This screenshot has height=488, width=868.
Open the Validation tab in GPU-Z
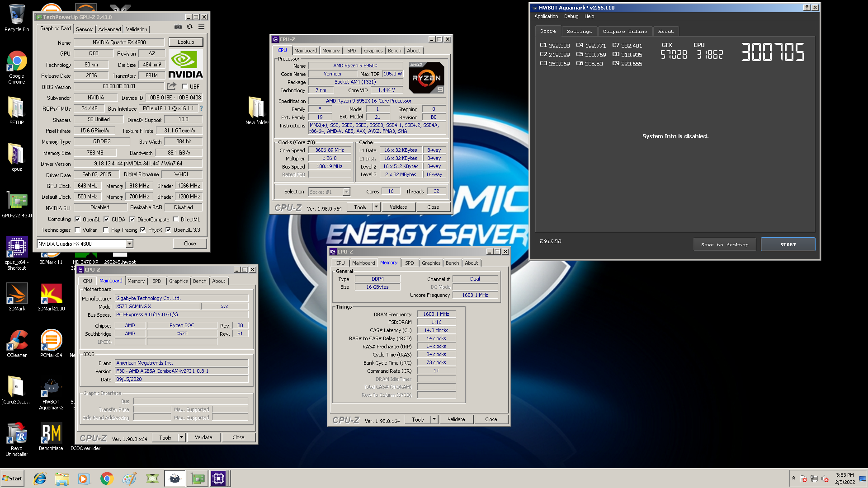coord(137,29)
